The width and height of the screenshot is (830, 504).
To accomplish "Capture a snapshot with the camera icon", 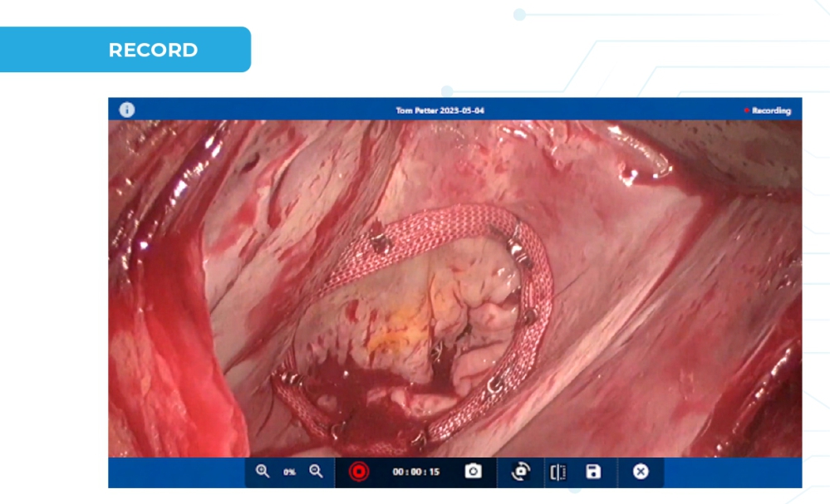I will (473, 472).
